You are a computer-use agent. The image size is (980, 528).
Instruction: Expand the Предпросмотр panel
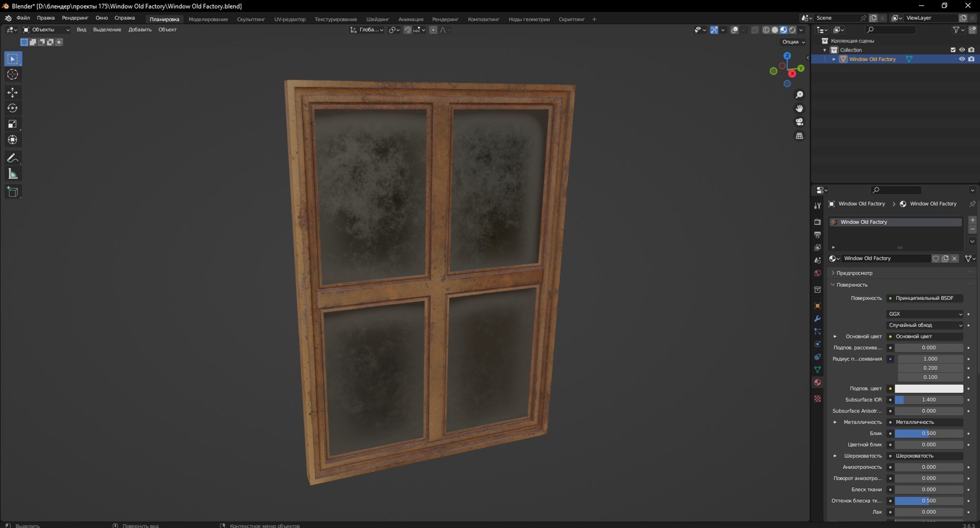click(854, 273)
